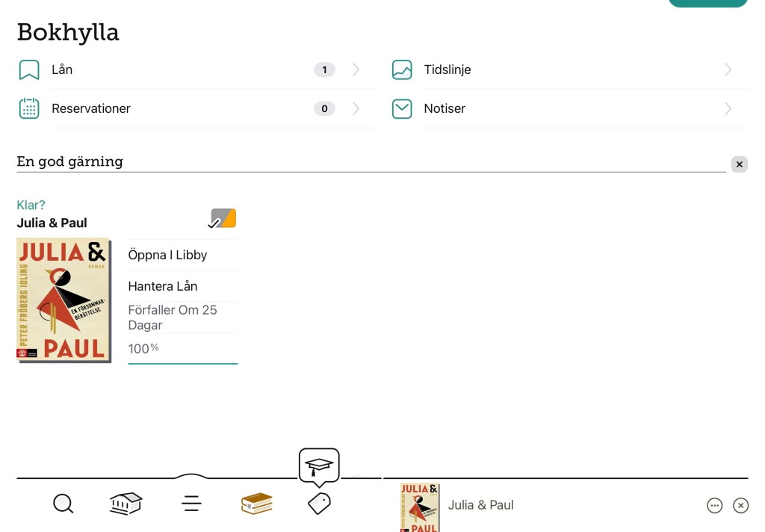The height and width of the screenshot is (532, 765).
Task: Select the bookshelf books icon
Action: coord(256,504)
